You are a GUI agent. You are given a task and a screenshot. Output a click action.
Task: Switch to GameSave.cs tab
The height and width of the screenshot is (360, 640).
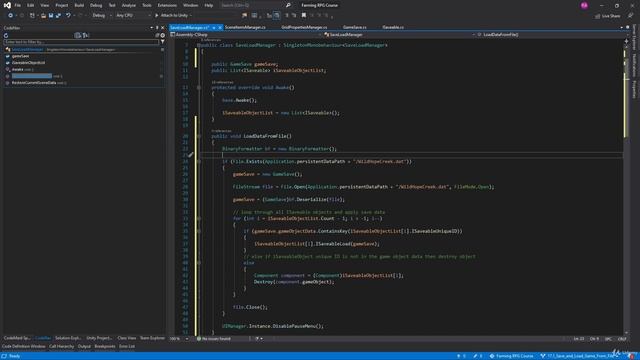[x=354, y=27]
